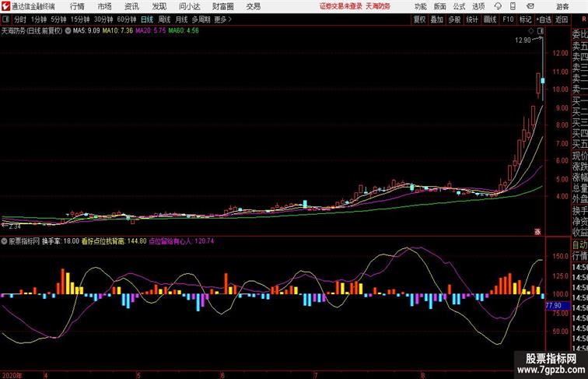
Task: Click the customer service headset icon
Action: click(x=498, y=6)
